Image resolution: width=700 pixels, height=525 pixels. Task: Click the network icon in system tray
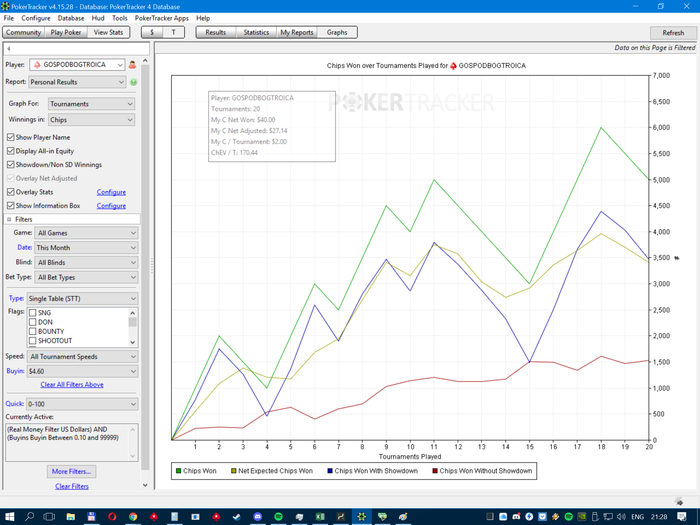(x=608, y=517)
